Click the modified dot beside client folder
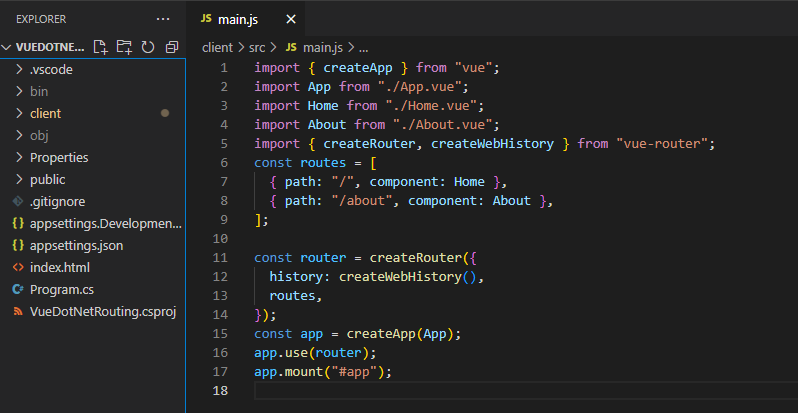This screenshot has width=798, height=413. (x=165, y=113)
